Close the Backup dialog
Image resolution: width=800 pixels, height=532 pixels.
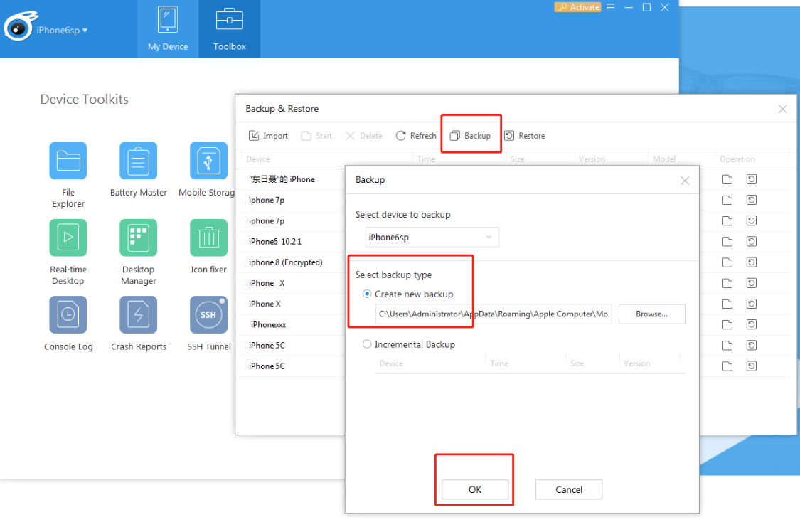pyautogui.click(x=685, y=181)
